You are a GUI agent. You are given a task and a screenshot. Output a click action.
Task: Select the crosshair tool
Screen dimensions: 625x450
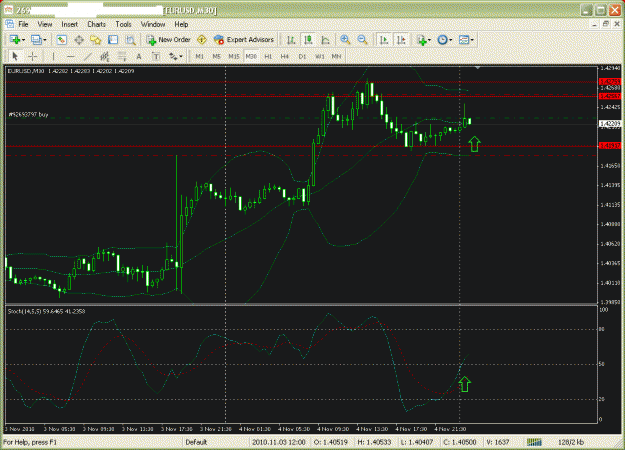click(33, 57)
